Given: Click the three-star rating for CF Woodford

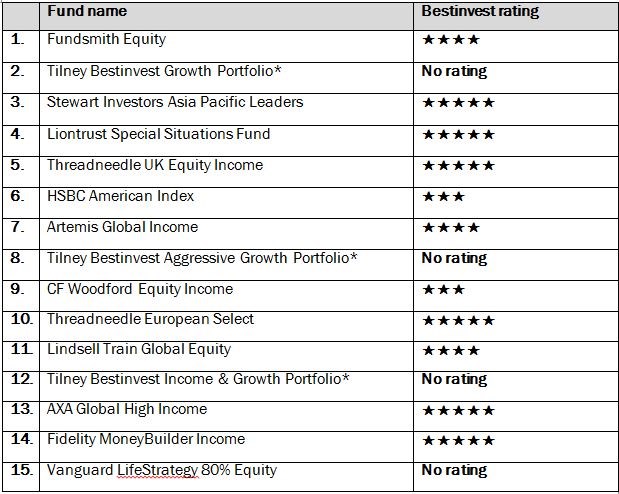Looking at the screenshot, I should pos(443,289).
